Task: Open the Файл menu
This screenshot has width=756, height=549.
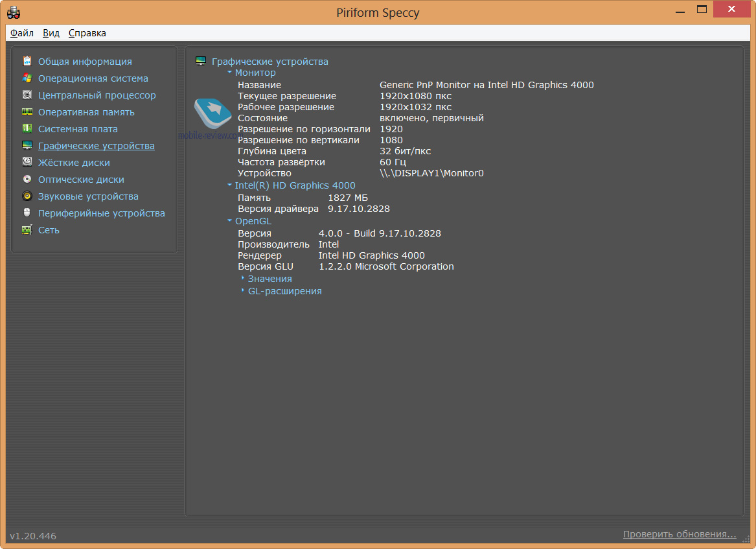Action: 22,33
